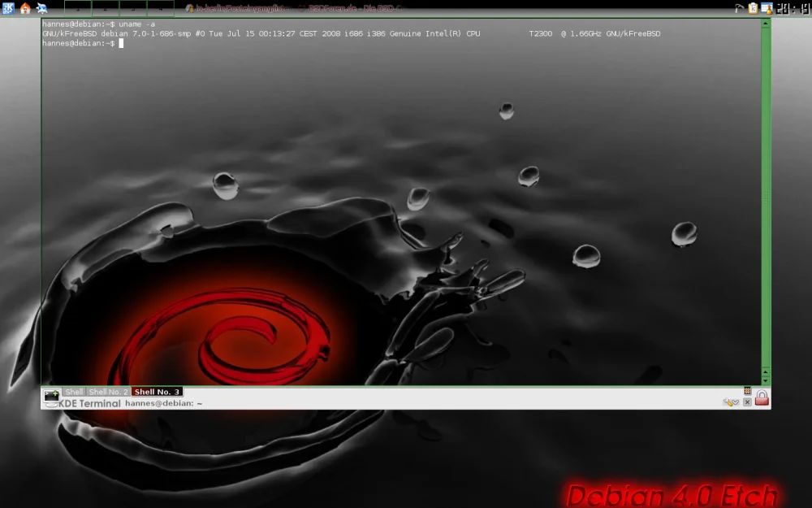The height and width of the screenshot is (508, 812).
Task: Click the small icon above the lock
Action: 747,391
